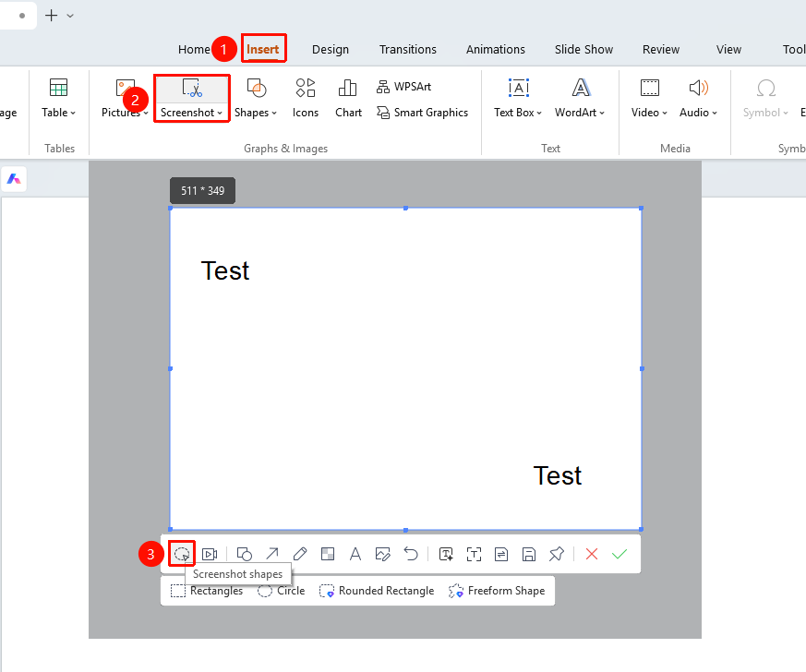
Task: Insert Icons from the ribbon
Action: (306, 98)
